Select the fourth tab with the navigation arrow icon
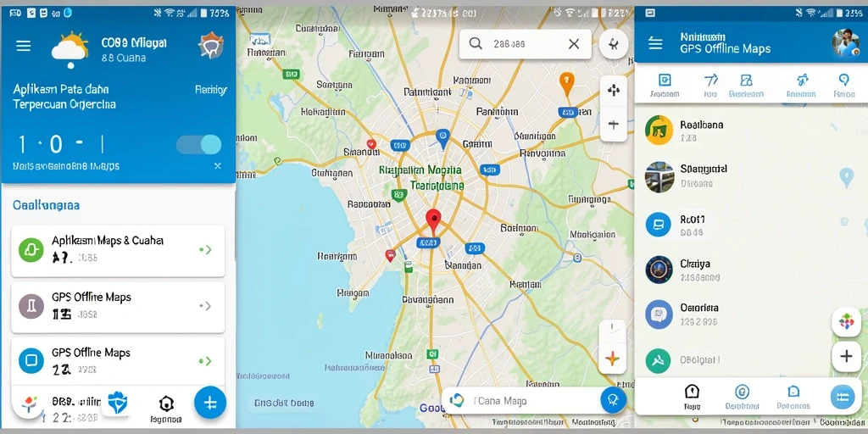The height and width of the screenshot is (434, 868). point(801,86)
